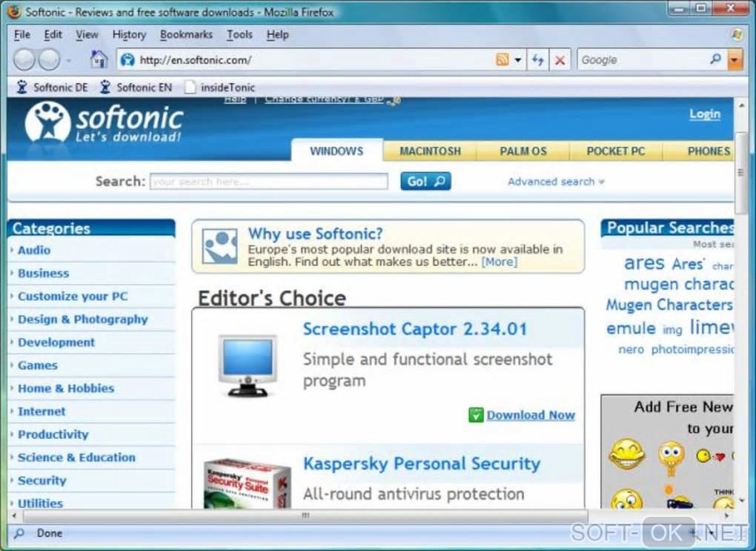Click the nero popular search link
This screenshot has width=756, height=551.
pyautogui.click(x=631, y=349)
